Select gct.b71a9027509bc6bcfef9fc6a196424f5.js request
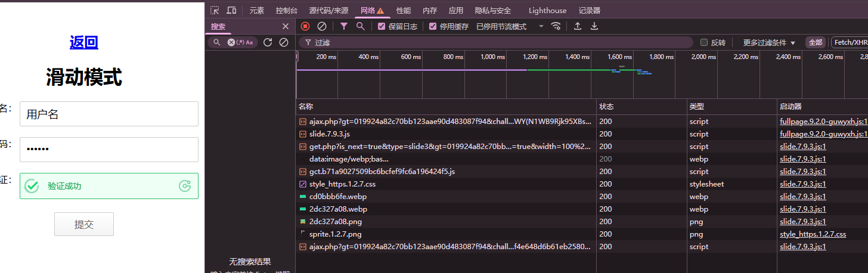The image size is (868, 273). tap(582, 171)
